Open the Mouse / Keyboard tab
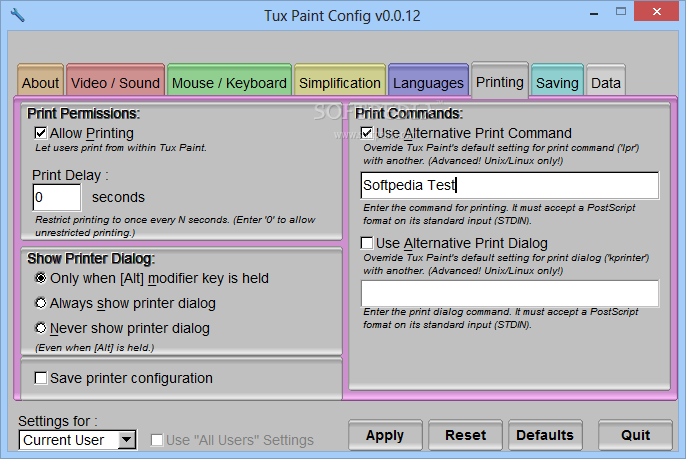This screenshot has height=459, width=686. click(x=229, y=80)
